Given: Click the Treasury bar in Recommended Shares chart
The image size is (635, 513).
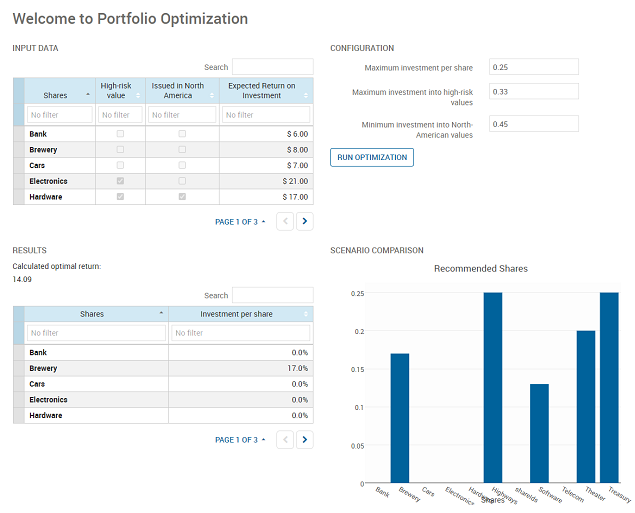Looking at the screenshot, I should coord(609,388).
